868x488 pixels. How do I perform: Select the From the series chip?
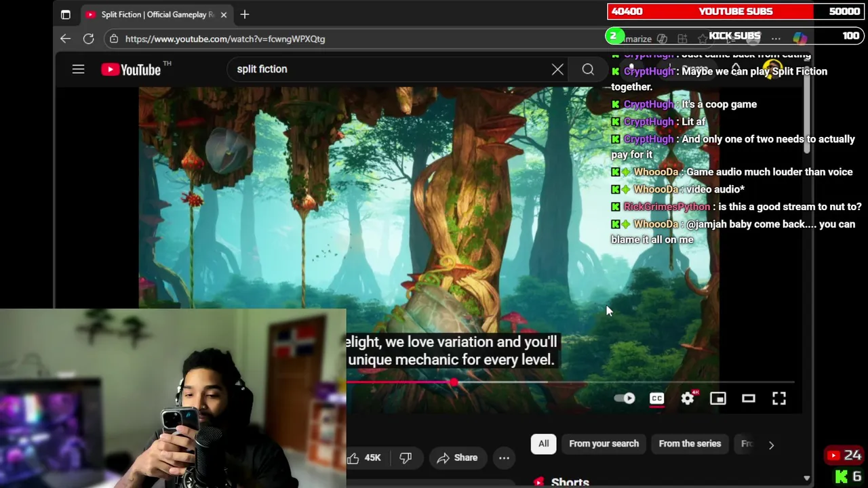coord(690,444)
